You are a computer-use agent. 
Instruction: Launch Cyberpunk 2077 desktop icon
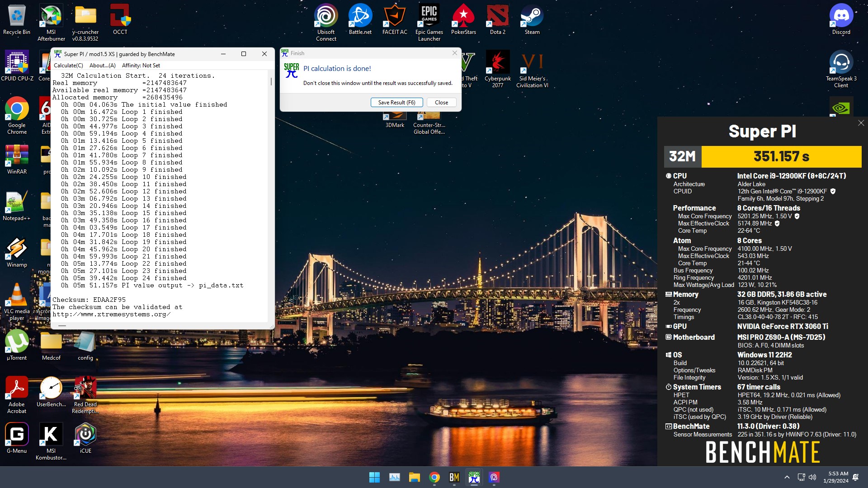pos(498,69)
